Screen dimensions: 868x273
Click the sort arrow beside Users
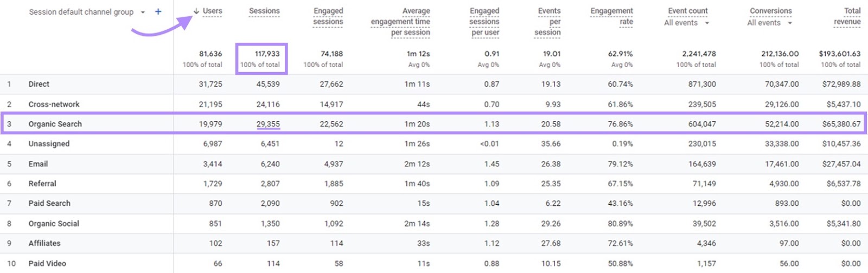tap(196, 11)
